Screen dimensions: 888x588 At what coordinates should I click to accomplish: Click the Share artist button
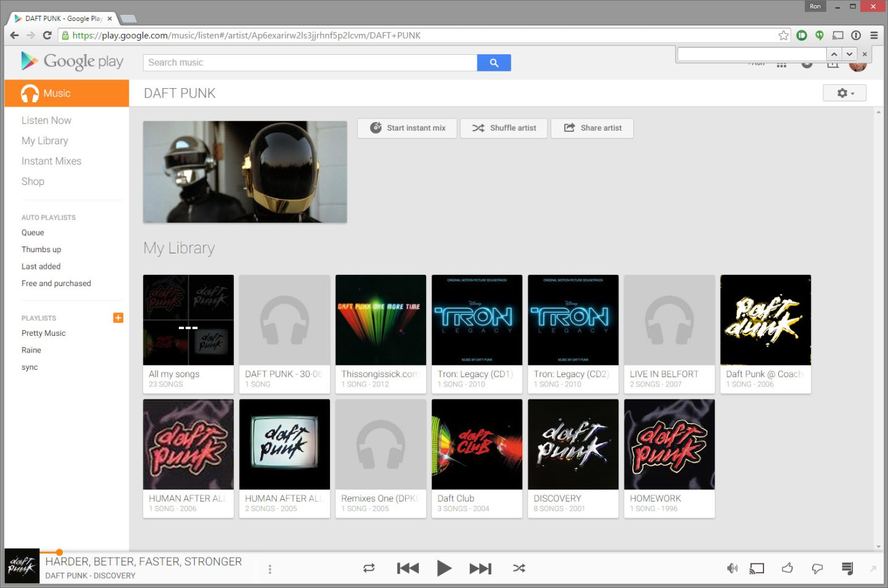(593, 128)
